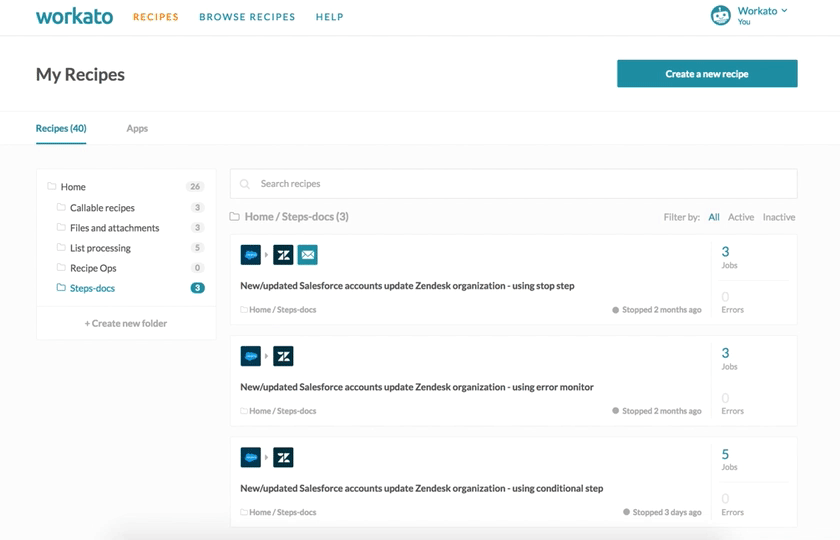The height and width of the screenshot is (540, 840).
Task: Filter recipes by Active
Action: pyautogui.click(x=741, y=217)
